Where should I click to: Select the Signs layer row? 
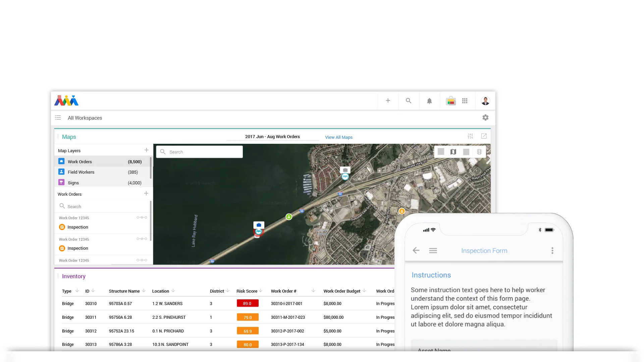coord(102,183)
